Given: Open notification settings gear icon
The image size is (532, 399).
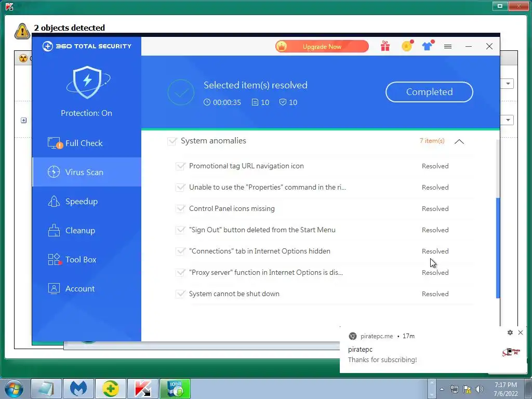Looking at the screenshot, I should click(510, 332).
